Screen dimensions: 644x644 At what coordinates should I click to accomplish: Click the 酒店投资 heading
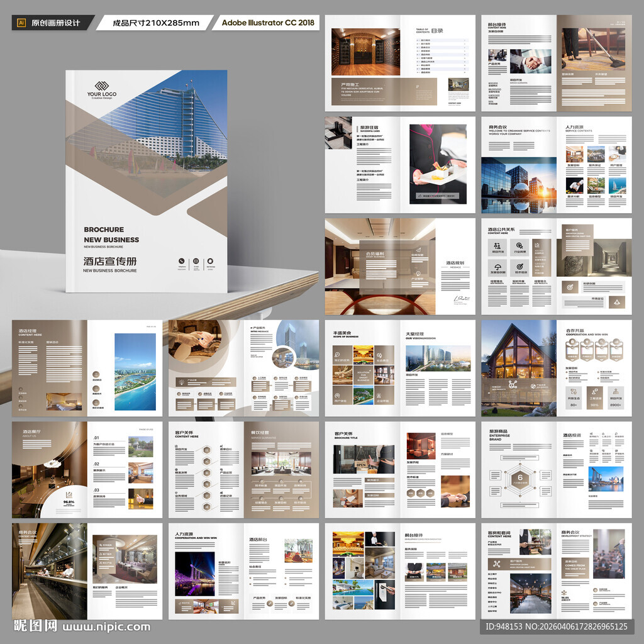(x=572, y=435)
